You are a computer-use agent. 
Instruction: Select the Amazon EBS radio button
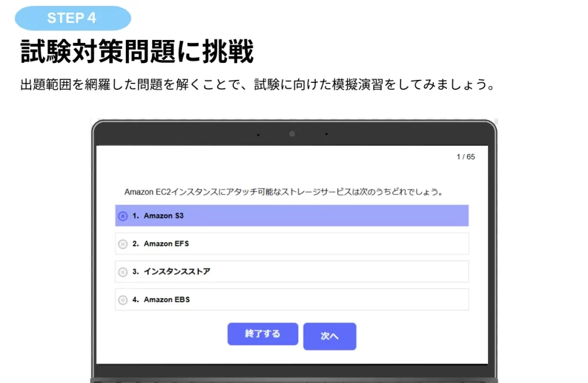pyautogui.click(x=123, y=300)
